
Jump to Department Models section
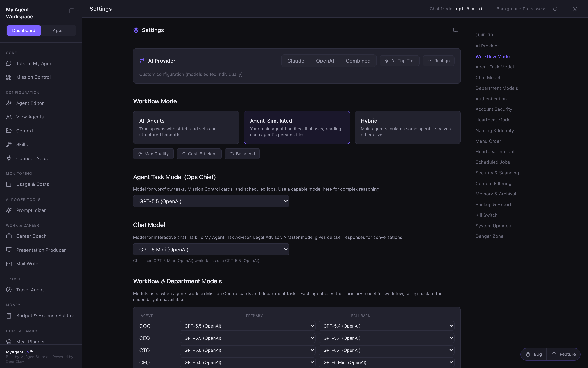pos(497,88)
